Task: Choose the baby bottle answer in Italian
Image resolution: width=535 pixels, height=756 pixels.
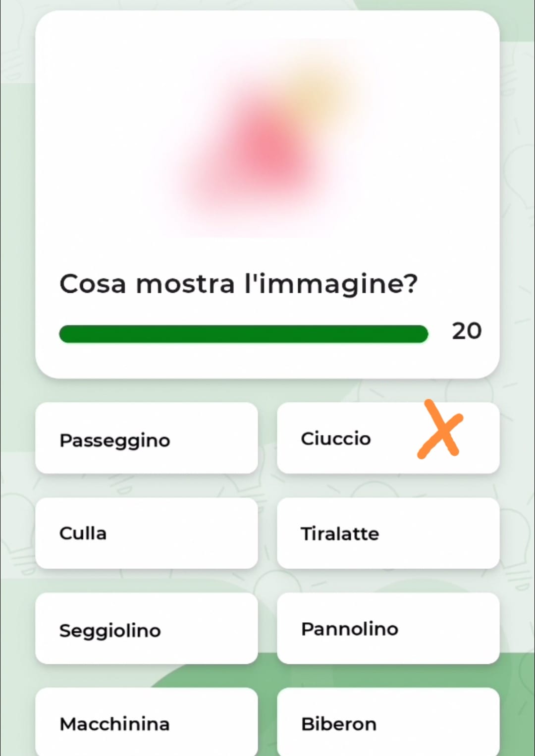Action: pos(388,723)
